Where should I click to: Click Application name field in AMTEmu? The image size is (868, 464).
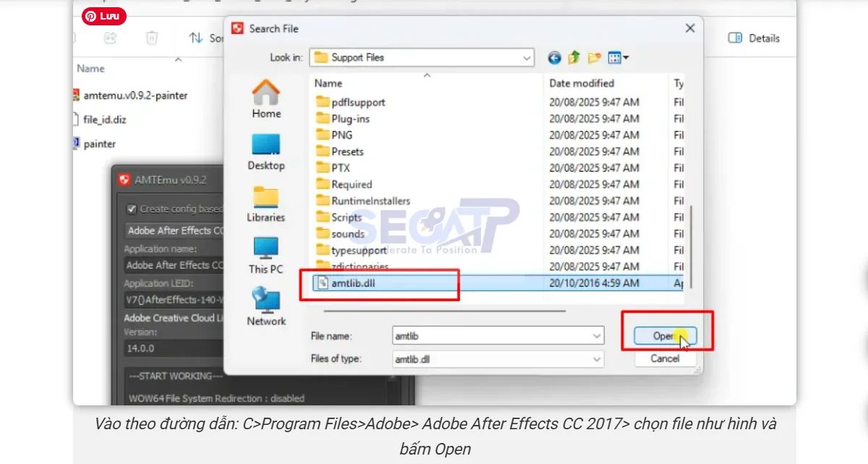coord(174,265)
